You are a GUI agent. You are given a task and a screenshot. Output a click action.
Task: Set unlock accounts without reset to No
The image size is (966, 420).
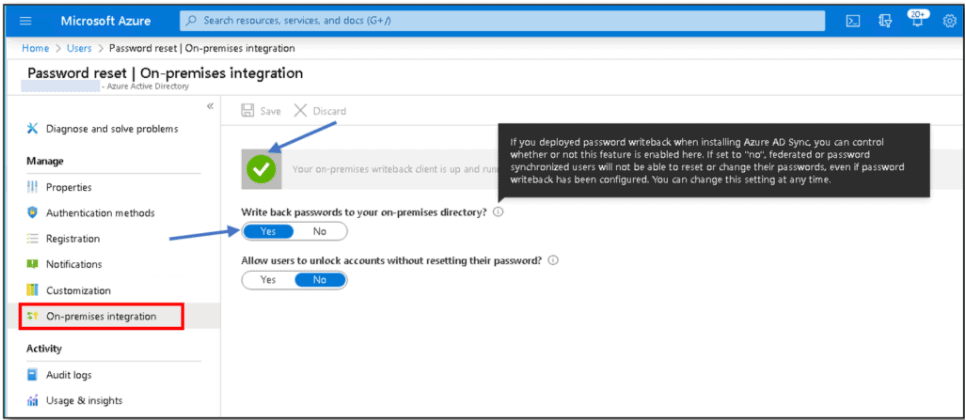[320, 280]
